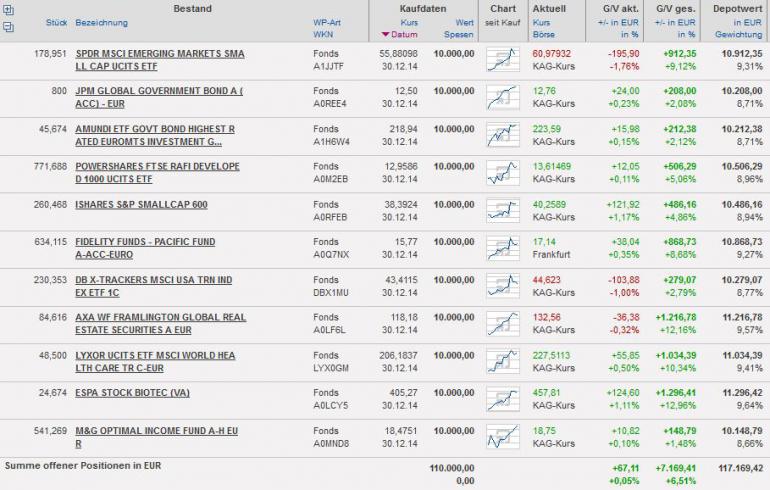
Task: Open Fidelity Funds Pacific Fund link
Action: click(x=145, y=248)
